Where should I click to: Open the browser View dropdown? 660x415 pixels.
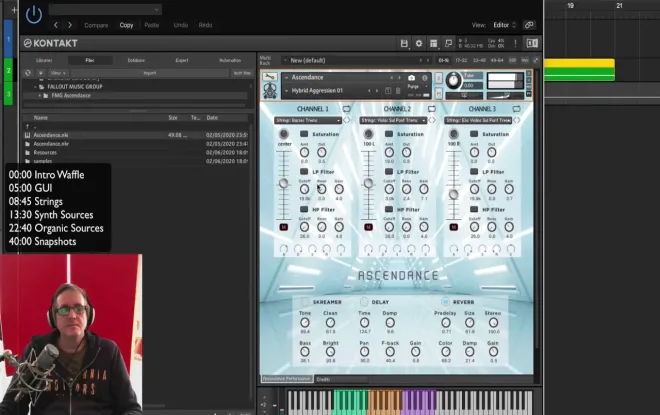pos(58,73)
